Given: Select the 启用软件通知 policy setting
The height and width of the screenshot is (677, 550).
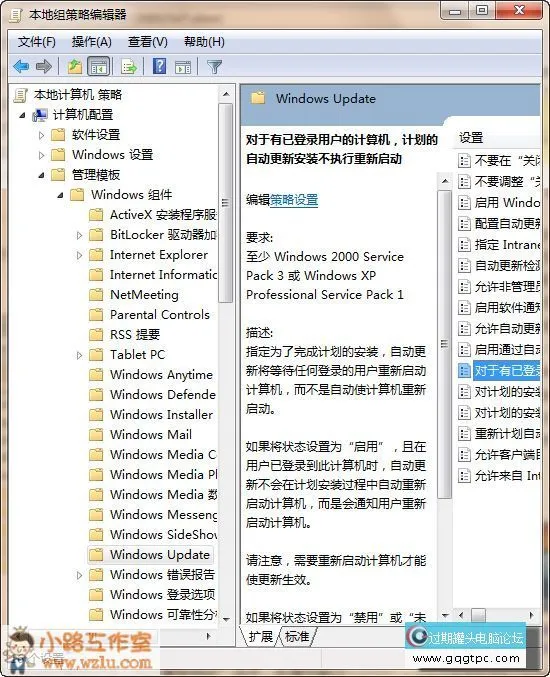Looking at the screenshot, I should [499, 307].
